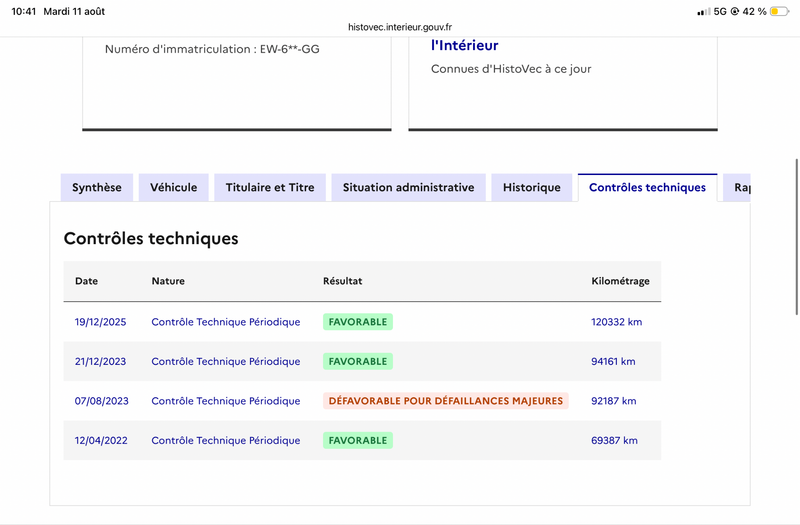This screenshot has width=800, height=525.
Task: Click the 92187 km value
Action: tap(614, 401)
